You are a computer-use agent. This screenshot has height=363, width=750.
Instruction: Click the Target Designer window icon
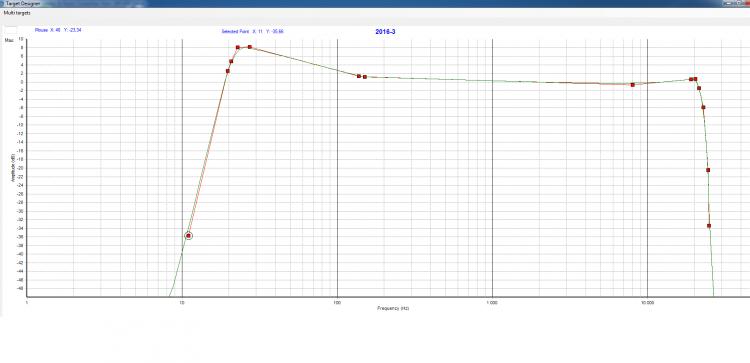point(2,3)
